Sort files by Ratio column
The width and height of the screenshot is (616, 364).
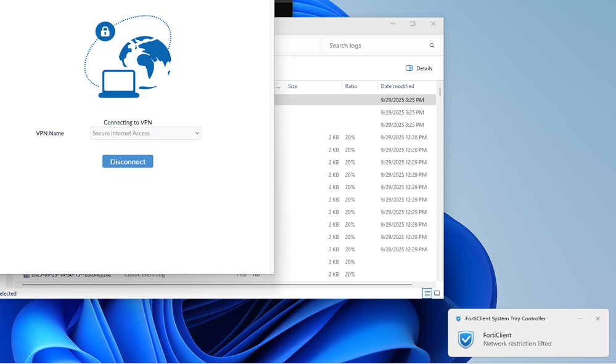click(x=359, y=86)
